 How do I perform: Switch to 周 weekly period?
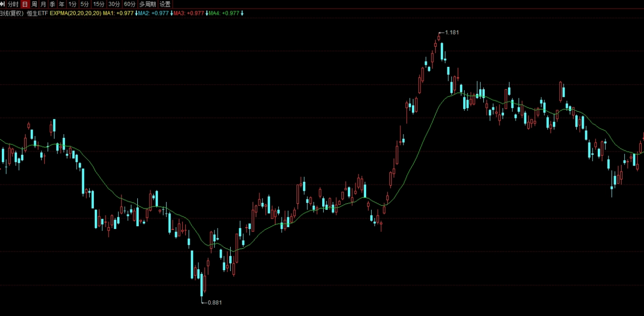pos(34,4)
